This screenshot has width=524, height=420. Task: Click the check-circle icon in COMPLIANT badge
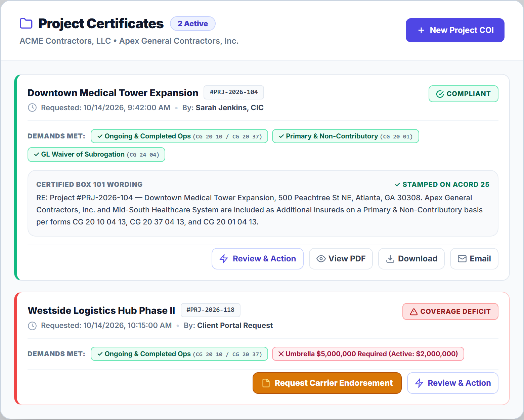tap(440, 94)
